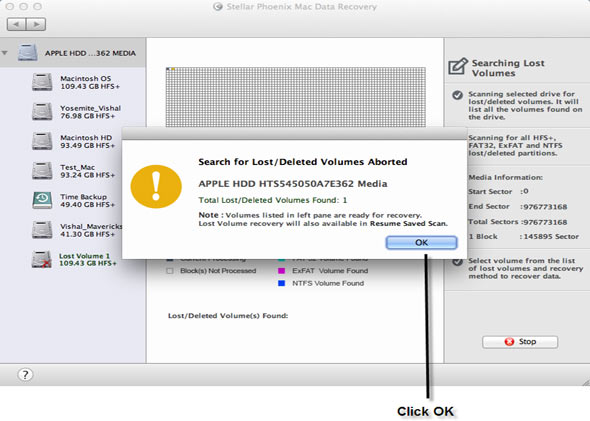Select the Test_Mac volume icon
Screen dimensions: 590x421
click(x=42, y=171)
